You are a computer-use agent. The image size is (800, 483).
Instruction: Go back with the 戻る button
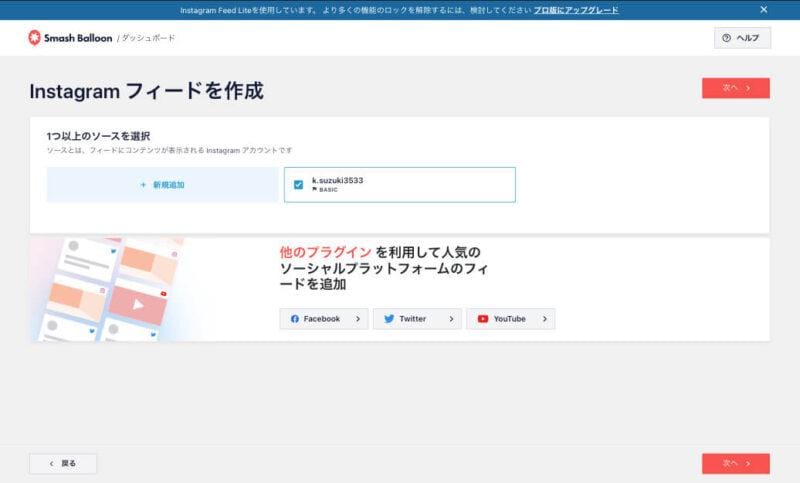click(x=63, y=463)
